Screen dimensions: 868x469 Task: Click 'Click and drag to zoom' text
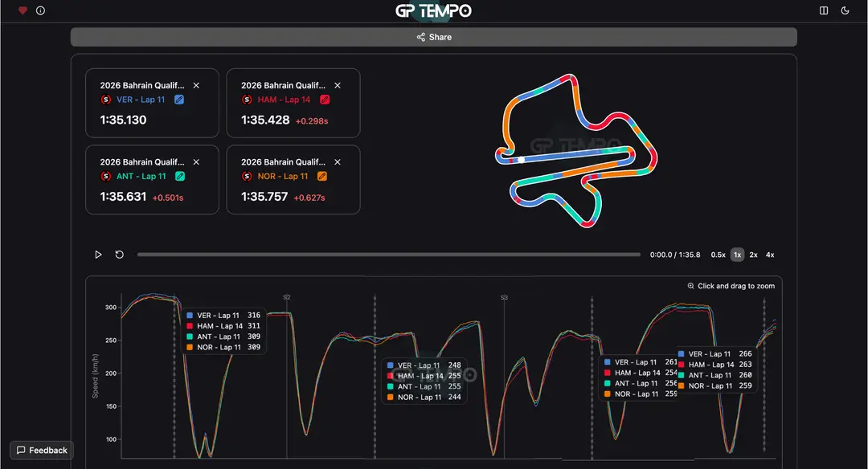coord(736,286)
